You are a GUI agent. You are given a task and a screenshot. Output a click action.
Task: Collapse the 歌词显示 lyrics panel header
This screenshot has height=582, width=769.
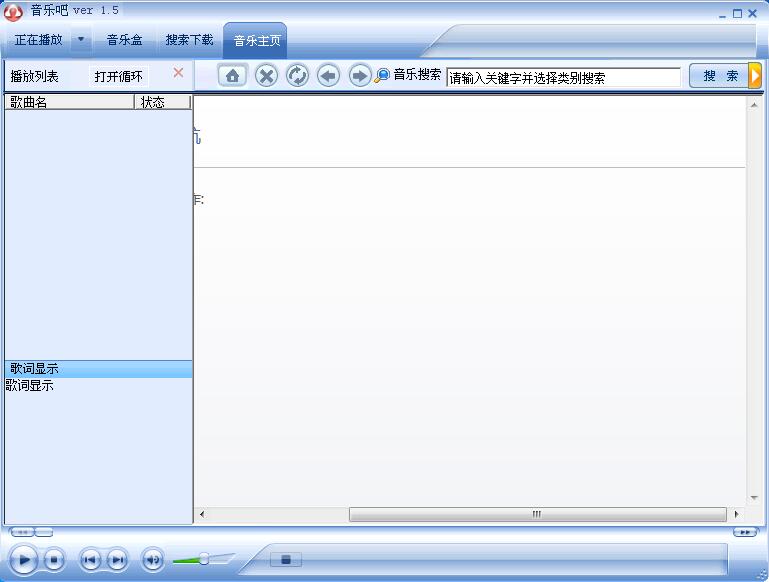(x=98, y=369)
